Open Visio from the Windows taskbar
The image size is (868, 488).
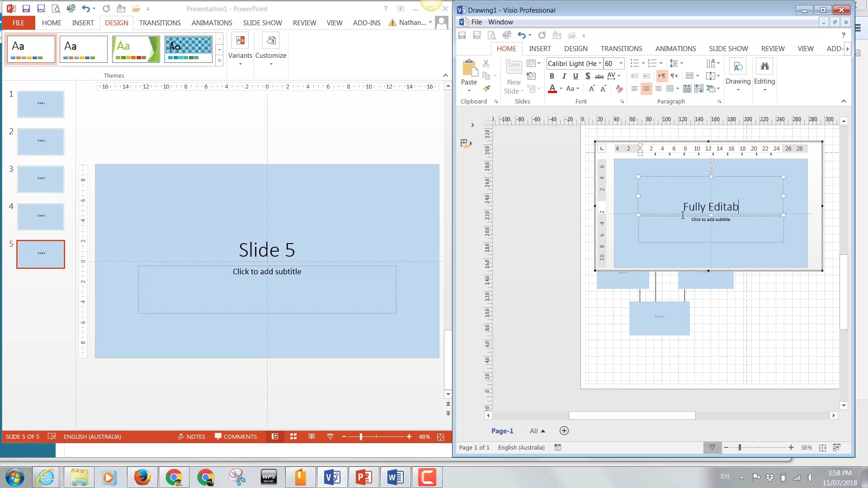click(332, 477)
